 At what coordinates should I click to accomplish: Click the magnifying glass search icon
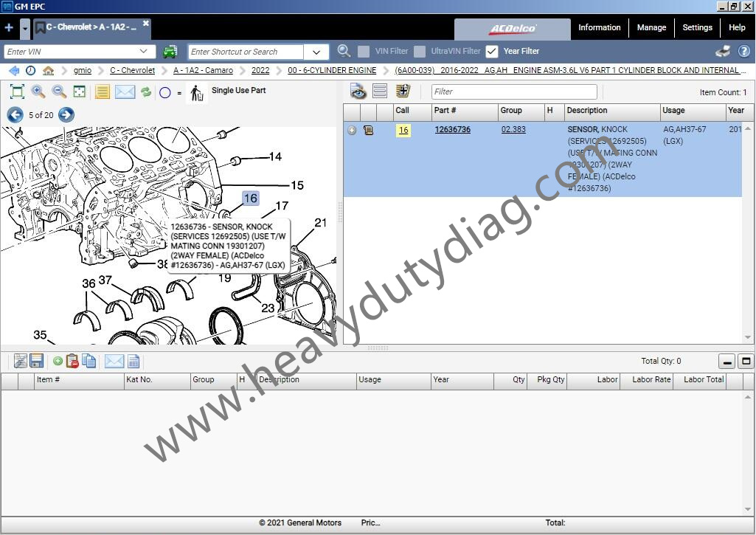[x=344, y=51]
